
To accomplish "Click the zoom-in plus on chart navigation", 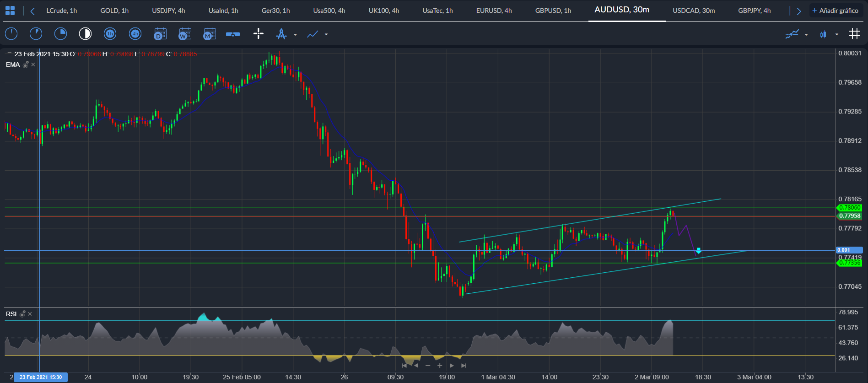I will pyautogui.click(x=440, y=366).
